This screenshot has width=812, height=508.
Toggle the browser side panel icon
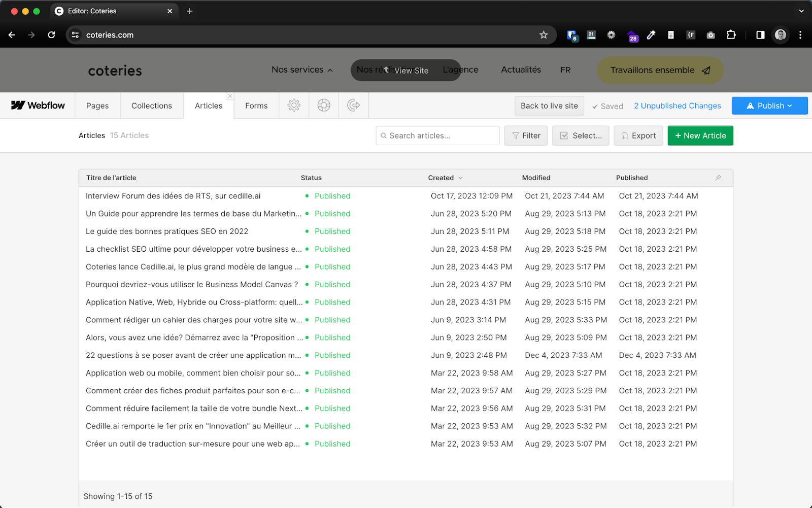click(760, 35)
